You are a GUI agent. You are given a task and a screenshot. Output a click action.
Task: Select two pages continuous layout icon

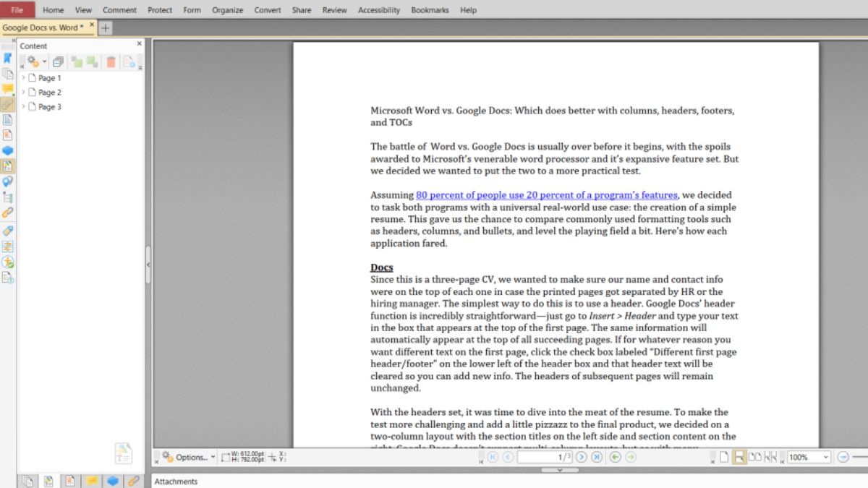click(x=770, y=457)
